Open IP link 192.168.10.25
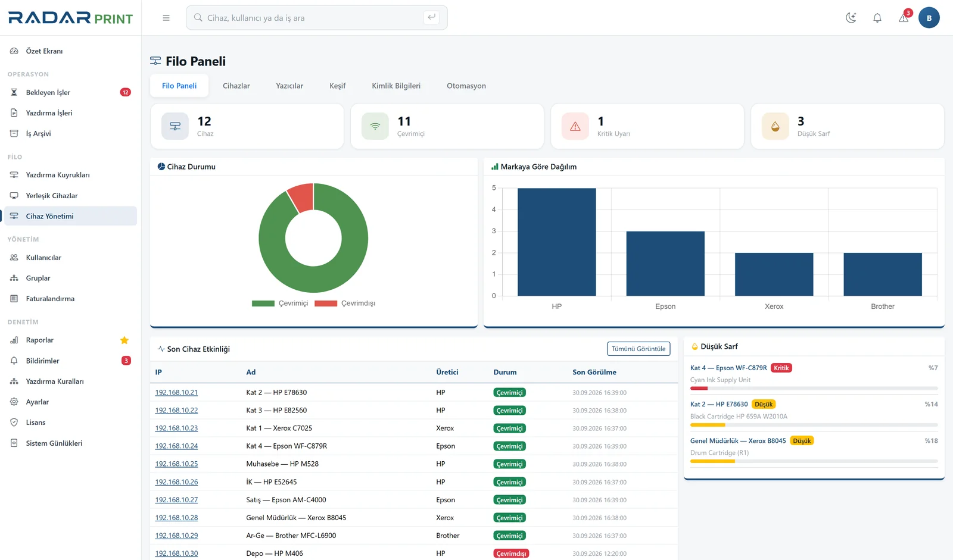The image size is (953, 560). (176, 464)
